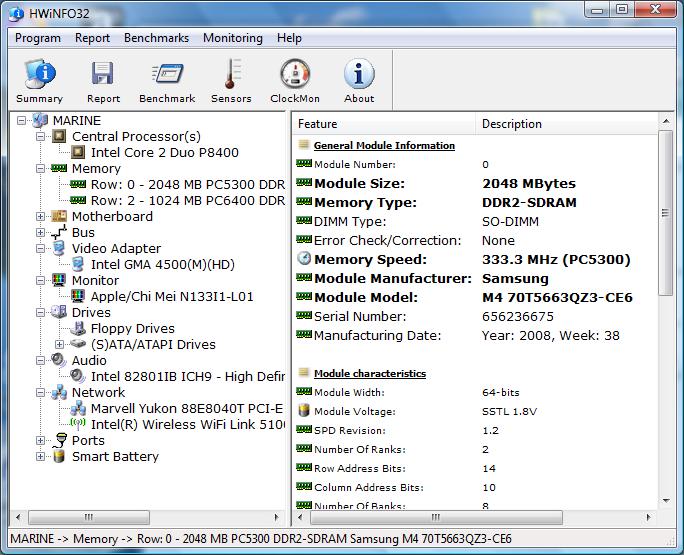Click the status bar path text
684x555 pixels.
point(261,539)
